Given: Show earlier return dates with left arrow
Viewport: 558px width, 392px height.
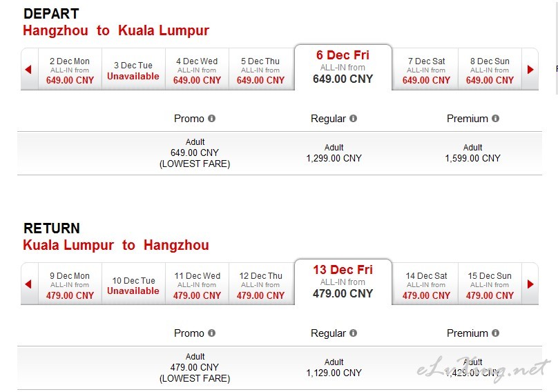Looking at the screenshot, I should tap(29, 284).
